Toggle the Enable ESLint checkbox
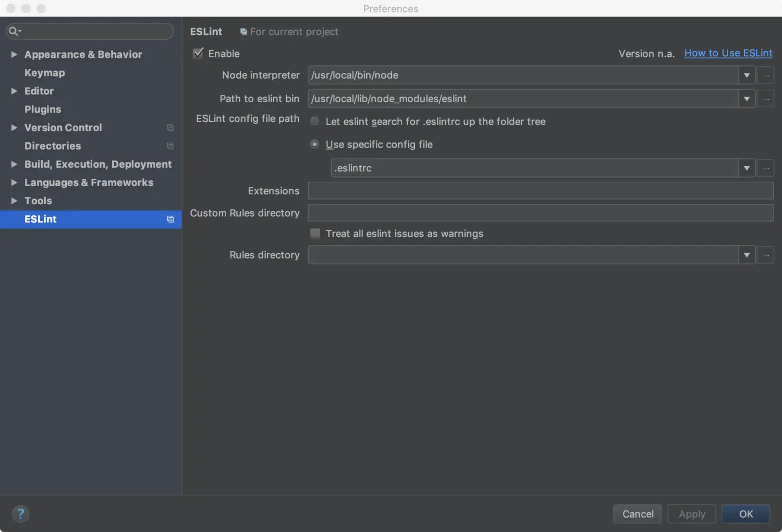 pyautogui.click(x=198, y=53)
